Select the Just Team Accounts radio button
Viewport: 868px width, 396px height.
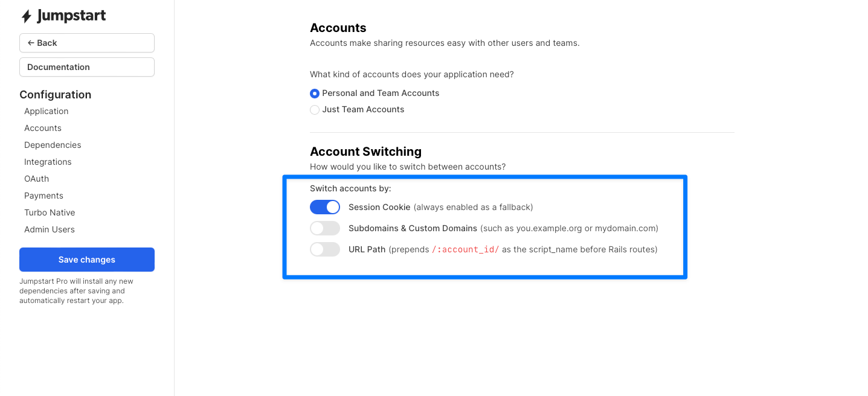(x=315, y=109)
